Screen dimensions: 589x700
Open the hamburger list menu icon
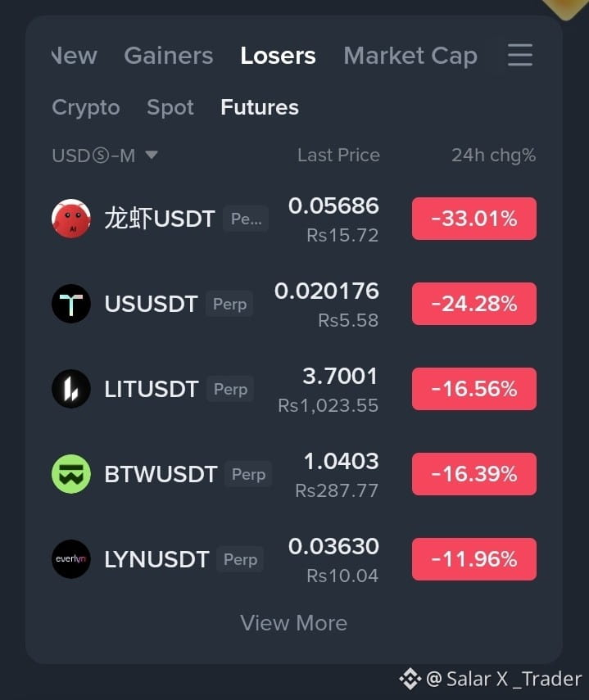pyautogui.click(x=520, y=55)
